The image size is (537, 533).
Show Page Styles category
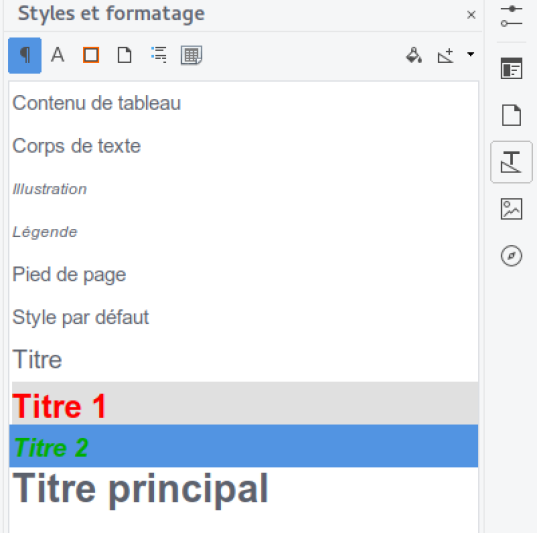124,55
